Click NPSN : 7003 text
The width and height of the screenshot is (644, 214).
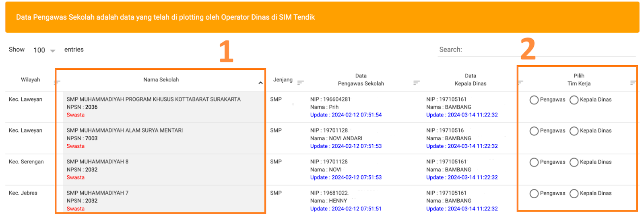point(82,138)
